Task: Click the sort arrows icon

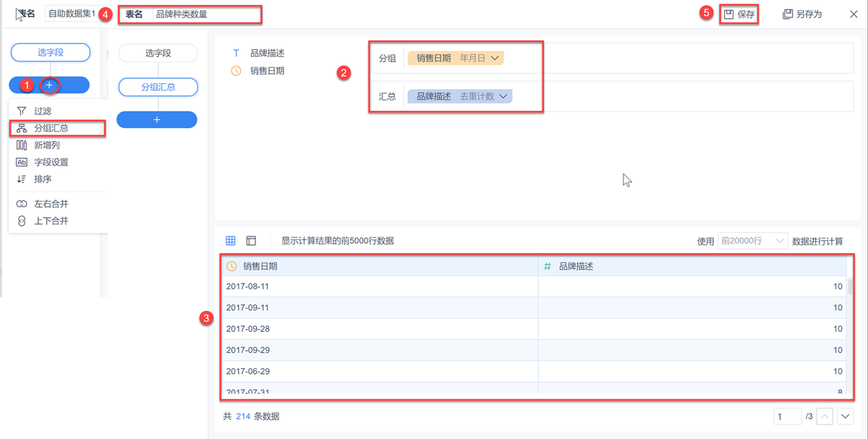Action: tap(22, 179)
